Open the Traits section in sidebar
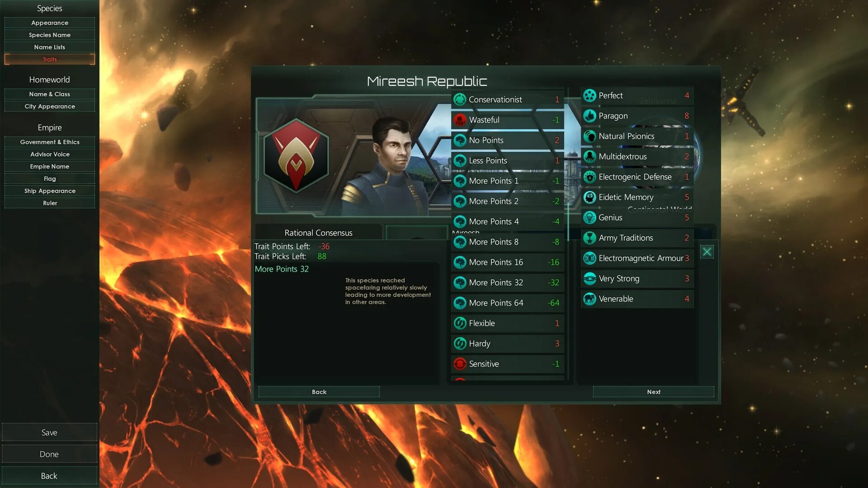This screenshot has width=868, height=488. [x=50, y=59]
